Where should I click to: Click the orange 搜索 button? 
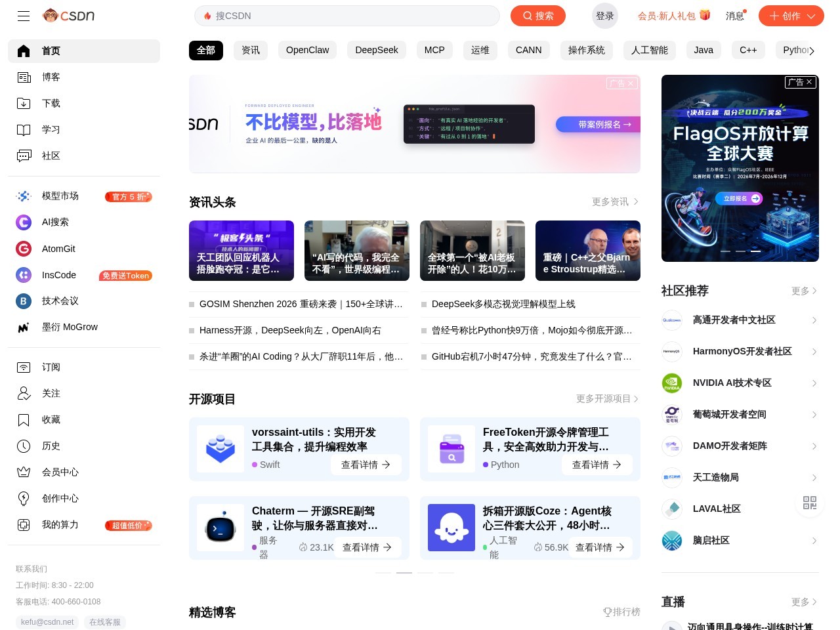[x=538, y=16]
